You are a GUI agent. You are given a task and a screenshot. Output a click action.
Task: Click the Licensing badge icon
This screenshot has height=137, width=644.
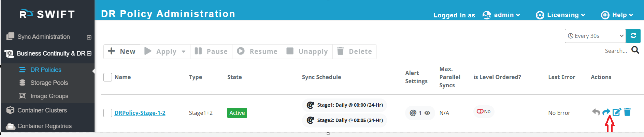click(540, 15)
